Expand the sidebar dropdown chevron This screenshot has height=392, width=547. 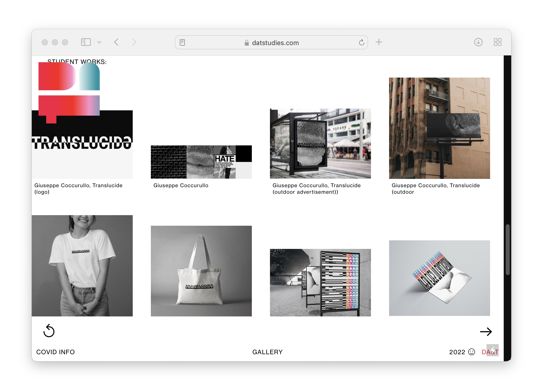(x=99, y=42)
